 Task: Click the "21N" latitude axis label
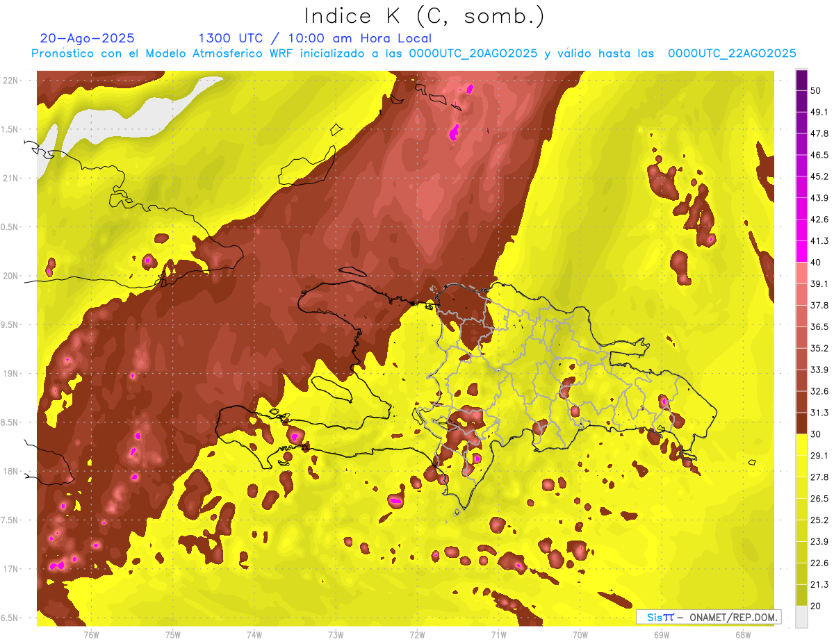pos(11,178)
